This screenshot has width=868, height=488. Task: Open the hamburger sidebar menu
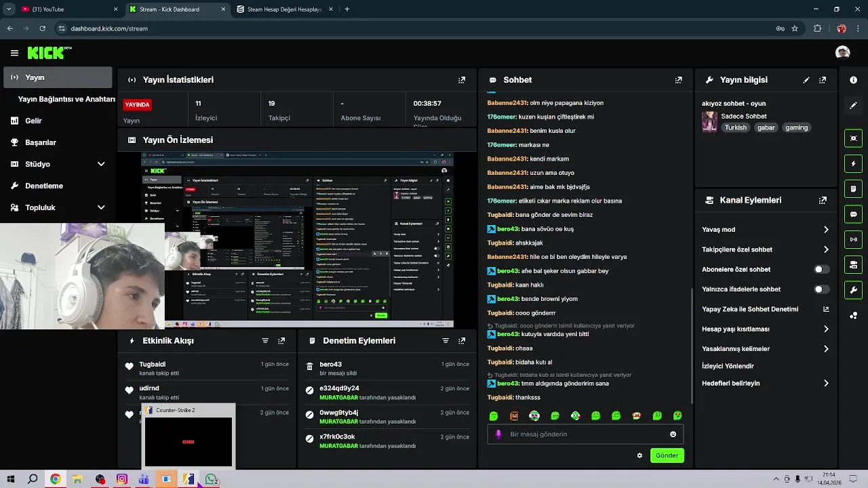pyautogui.click(x=14, y=53)
